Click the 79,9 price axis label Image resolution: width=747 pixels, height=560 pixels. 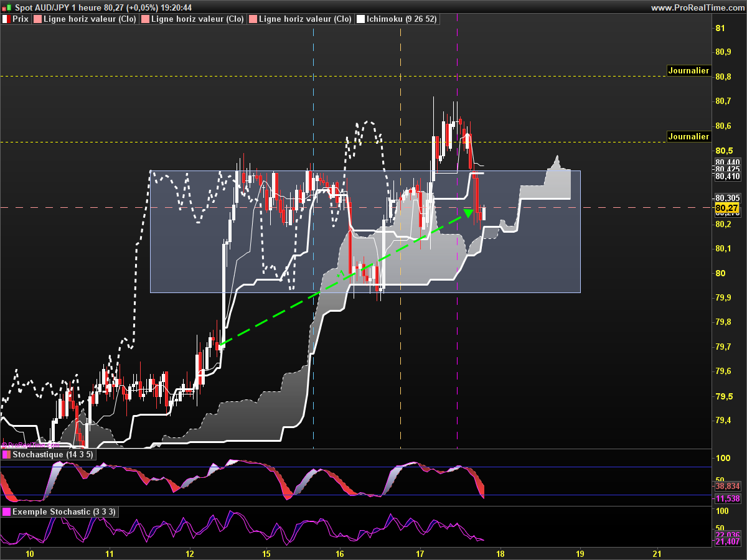coord(722,298)
